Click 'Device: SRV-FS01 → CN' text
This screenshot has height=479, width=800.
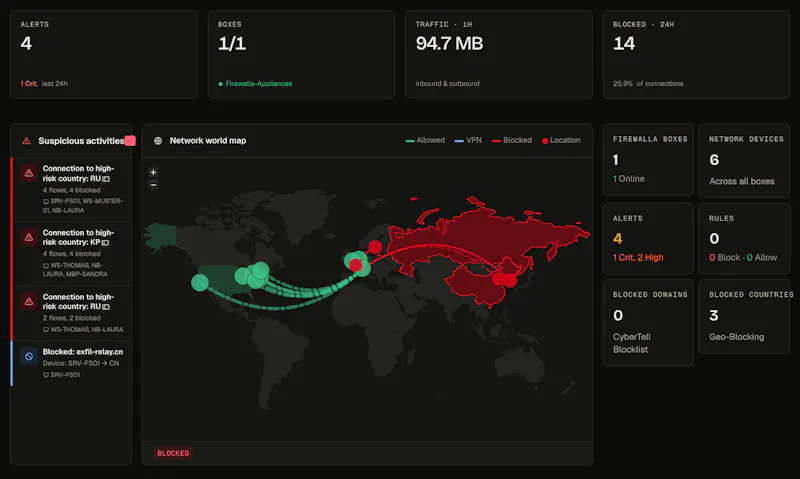click(x=81, y=363)
